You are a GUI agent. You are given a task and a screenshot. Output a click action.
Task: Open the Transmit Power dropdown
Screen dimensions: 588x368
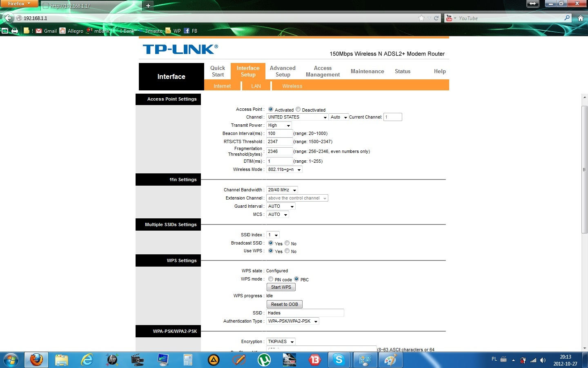(x=279, y=125)
